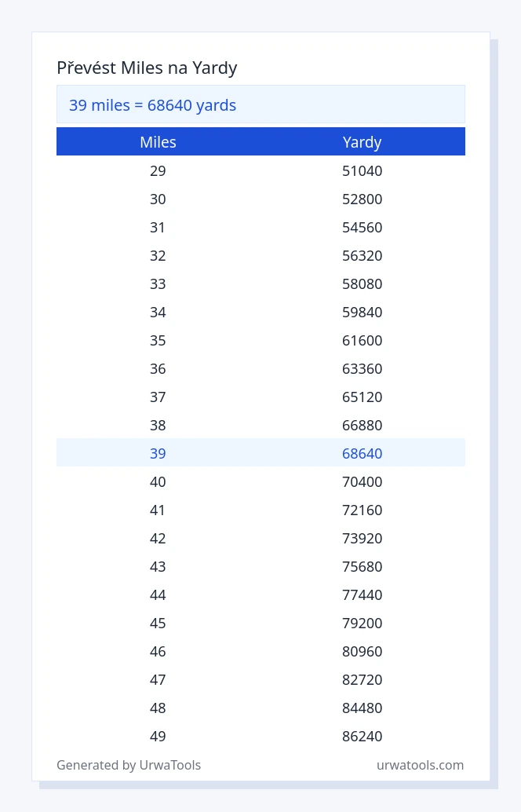Select the result banner 39 miles = 68640 yards
The height and width of the screenshot is (812, 521).
(x=260, y=104)
